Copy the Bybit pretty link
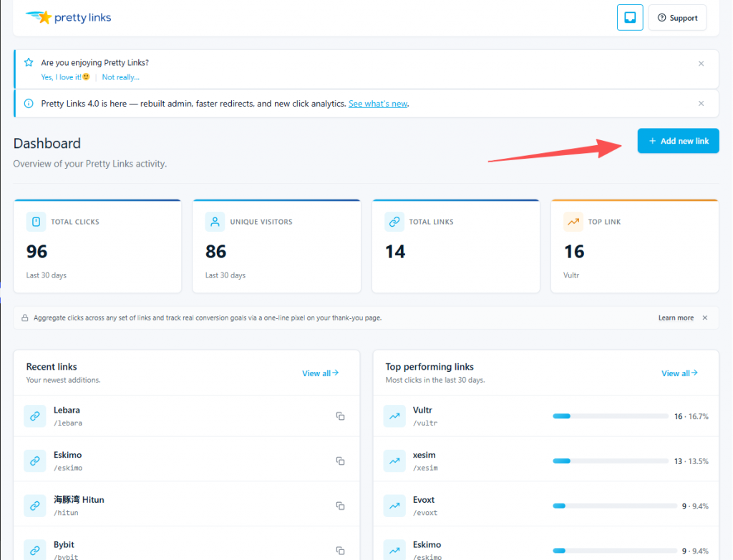733x560 pixels. (340, 551)
